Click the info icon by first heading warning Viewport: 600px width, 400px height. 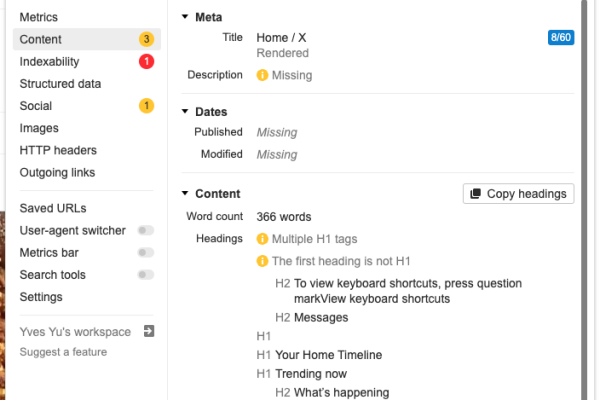262,261
